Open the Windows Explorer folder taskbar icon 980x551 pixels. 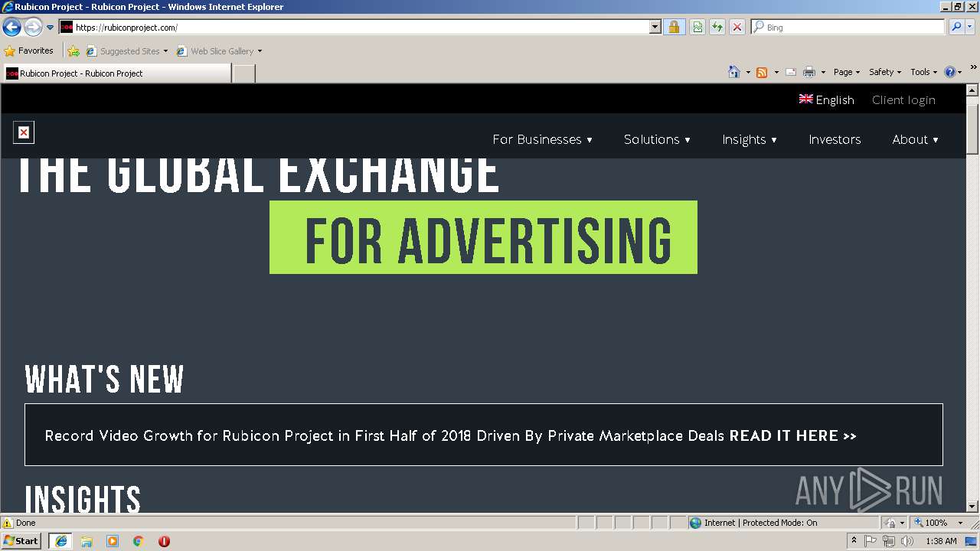87,541
